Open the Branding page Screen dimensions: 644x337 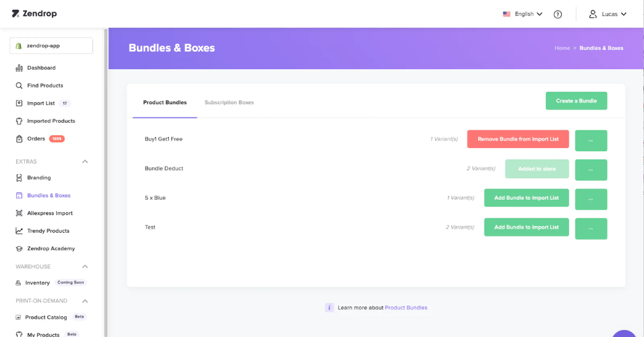[39, 178]
